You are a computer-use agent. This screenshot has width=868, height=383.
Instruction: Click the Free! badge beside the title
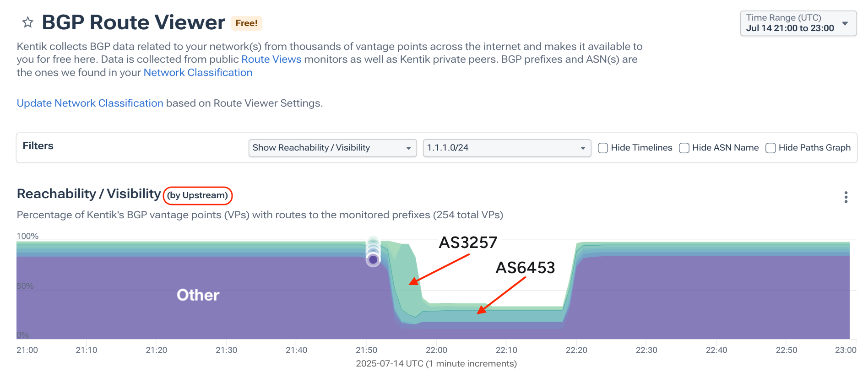coord(246,23)
